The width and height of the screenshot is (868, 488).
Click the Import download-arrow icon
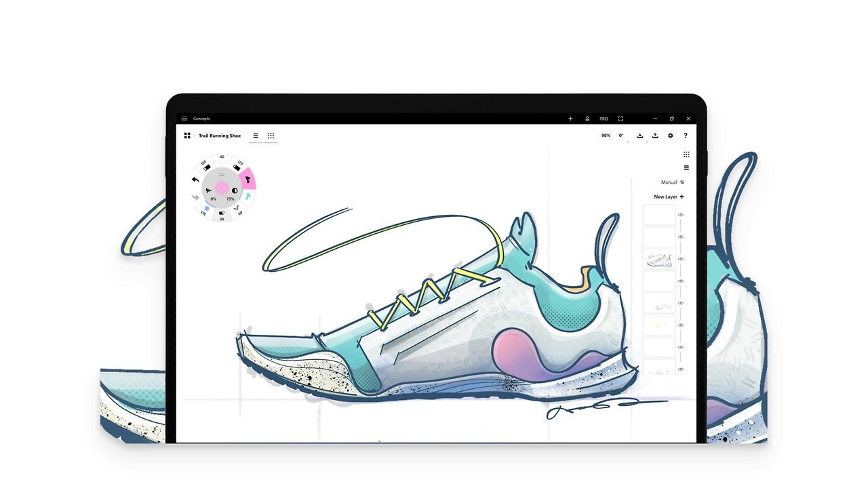(639, 136)
